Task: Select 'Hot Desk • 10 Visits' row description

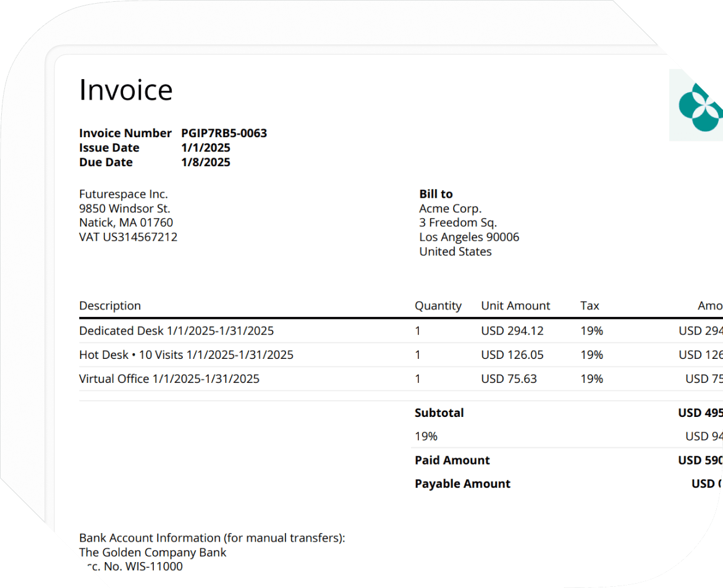Action: click(x=186, y=355)
